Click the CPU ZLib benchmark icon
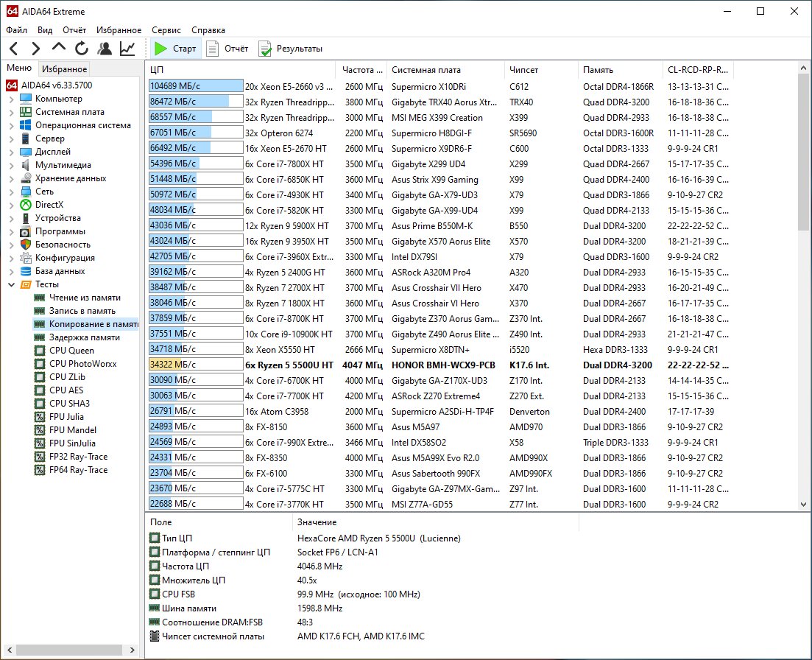This screenshot has height=660, width=812. (x=39, y=377)
